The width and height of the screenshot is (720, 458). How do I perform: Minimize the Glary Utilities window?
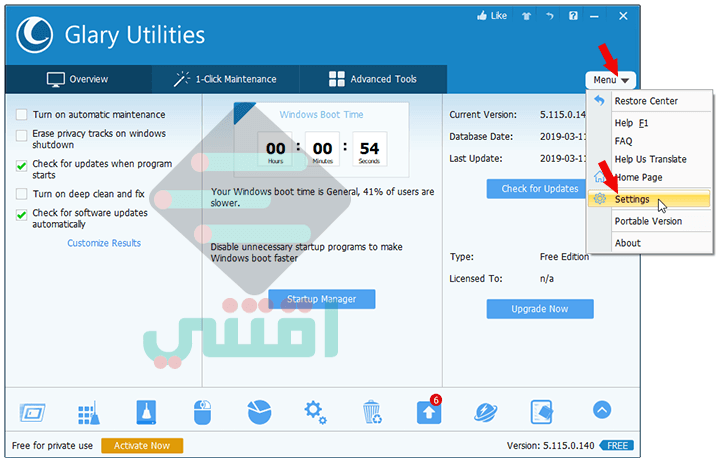tap(595, 17)
